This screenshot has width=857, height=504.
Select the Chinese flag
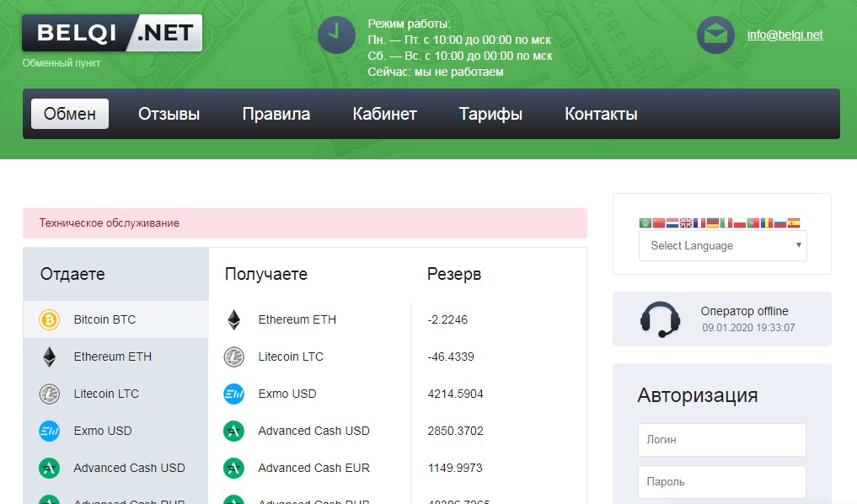659,223
